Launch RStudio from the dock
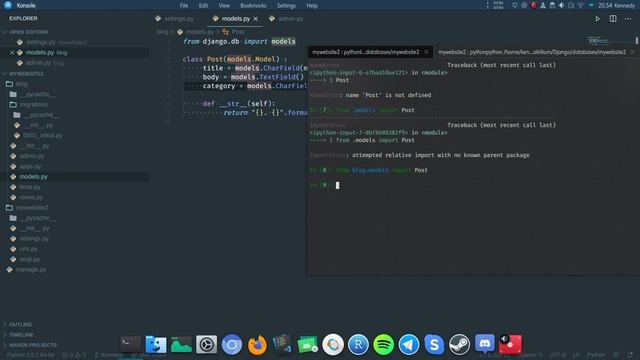This screenshot has height=360, width=640. point(358,345)
